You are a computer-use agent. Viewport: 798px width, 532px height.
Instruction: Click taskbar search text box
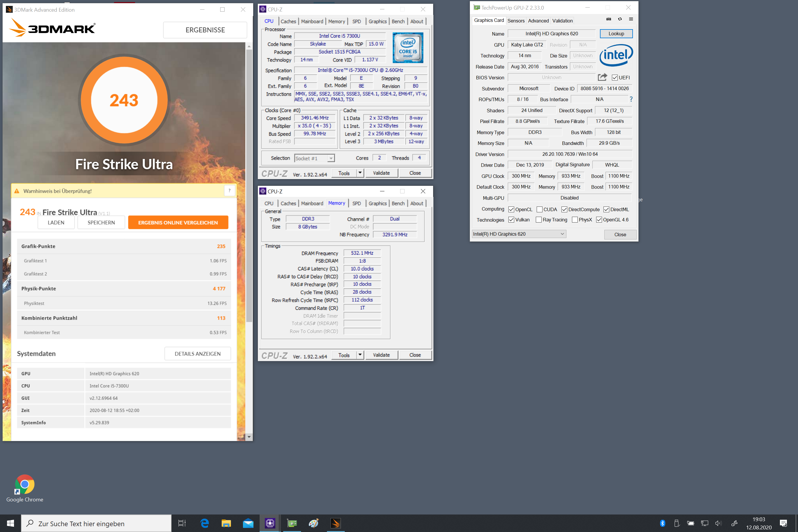point(96,523)
